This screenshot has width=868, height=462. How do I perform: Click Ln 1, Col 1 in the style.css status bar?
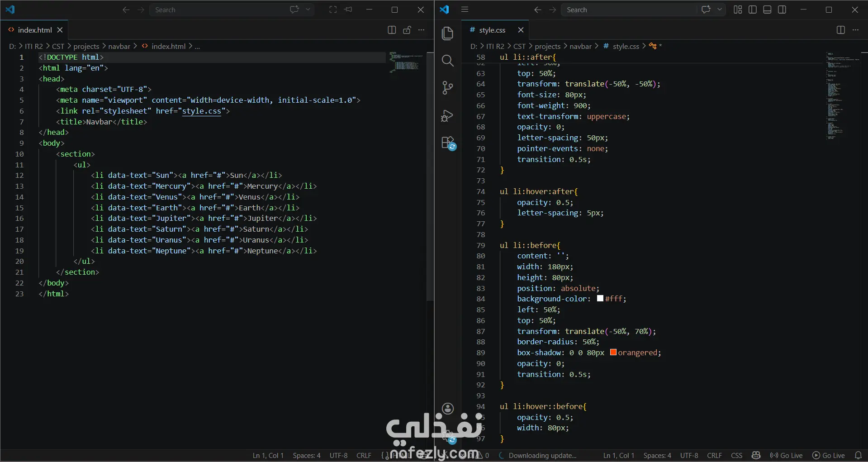pyautogui.click(x=618, y=455)
